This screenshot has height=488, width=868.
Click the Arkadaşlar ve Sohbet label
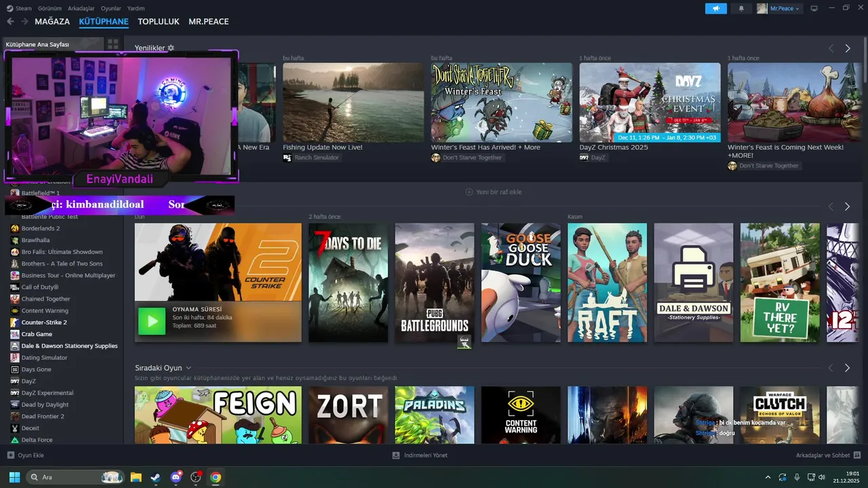[x=823, y=455]
